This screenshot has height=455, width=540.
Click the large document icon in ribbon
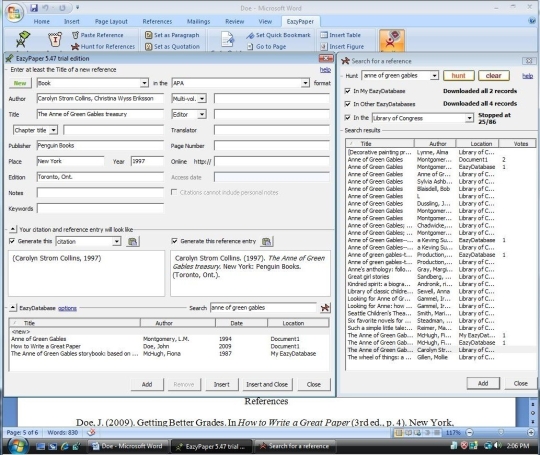(227, 40)
